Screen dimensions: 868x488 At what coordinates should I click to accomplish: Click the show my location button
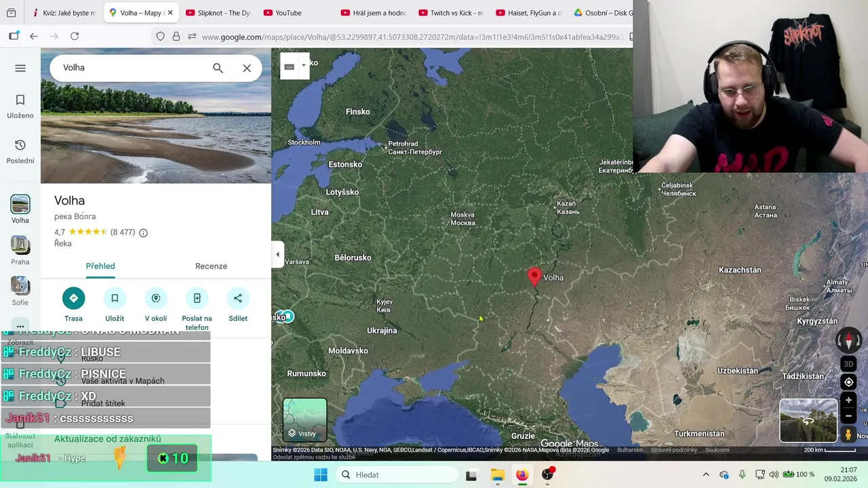[848, 382]
